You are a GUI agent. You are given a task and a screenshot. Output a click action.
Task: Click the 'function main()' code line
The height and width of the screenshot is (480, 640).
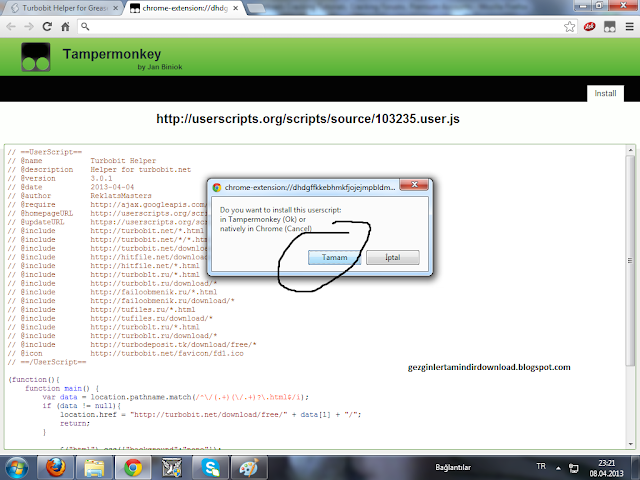click(x=62, y=388)
